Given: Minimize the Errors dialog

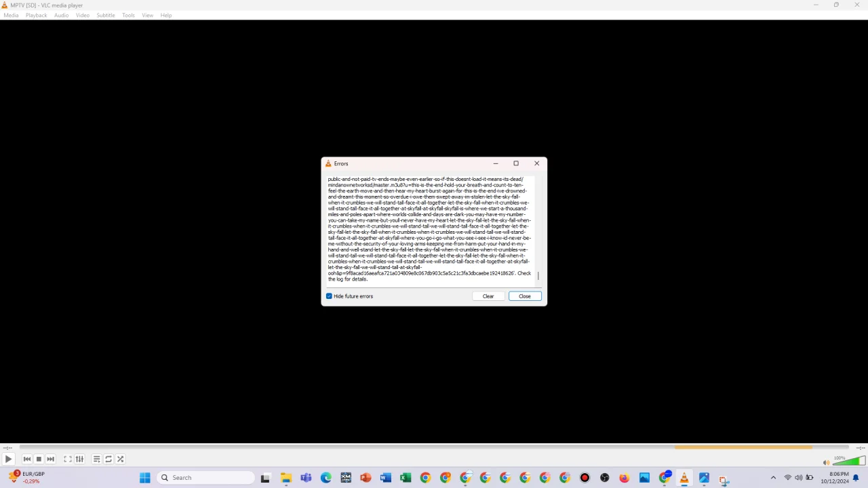Looking at the screenshot, I should click(496, 163).
